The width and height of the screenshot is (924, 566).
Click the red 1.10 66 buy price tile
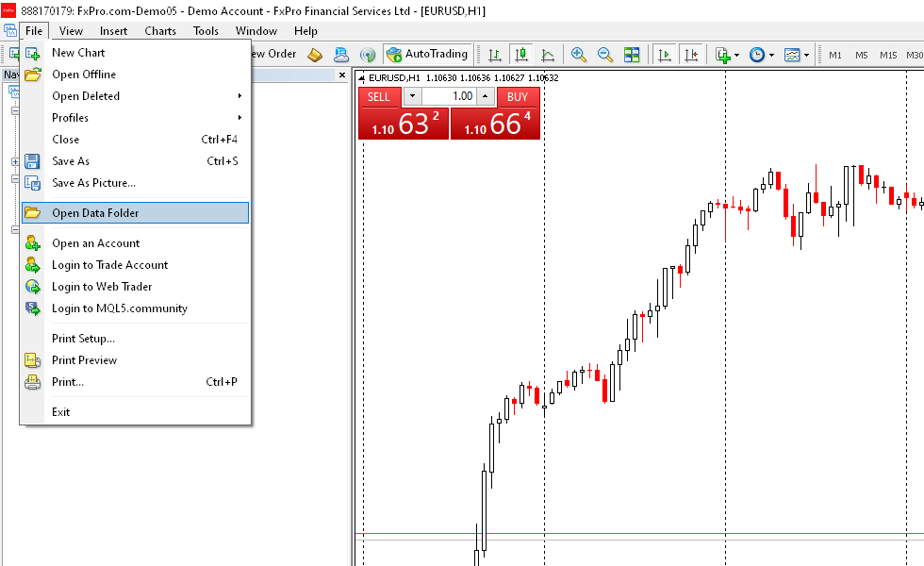(496, 124)
